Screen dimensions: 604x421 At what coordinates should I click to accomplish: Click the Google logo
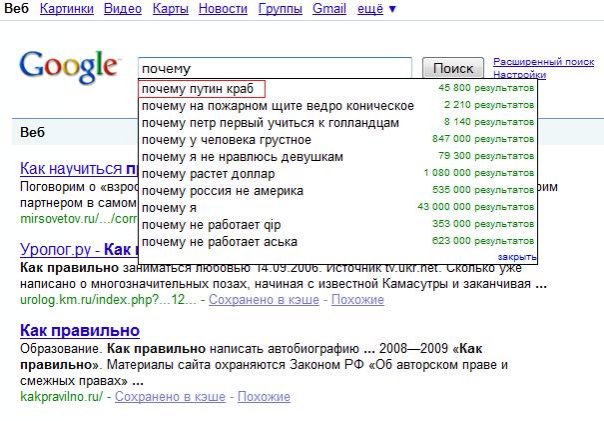pyautogui.click(x=69, y=67)
